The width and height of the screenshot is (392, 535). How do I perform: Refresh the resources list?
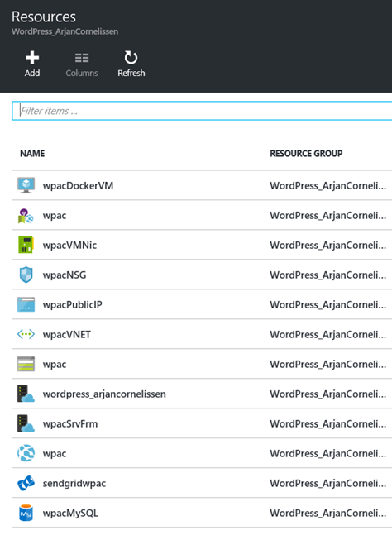(x=131, y=64)
